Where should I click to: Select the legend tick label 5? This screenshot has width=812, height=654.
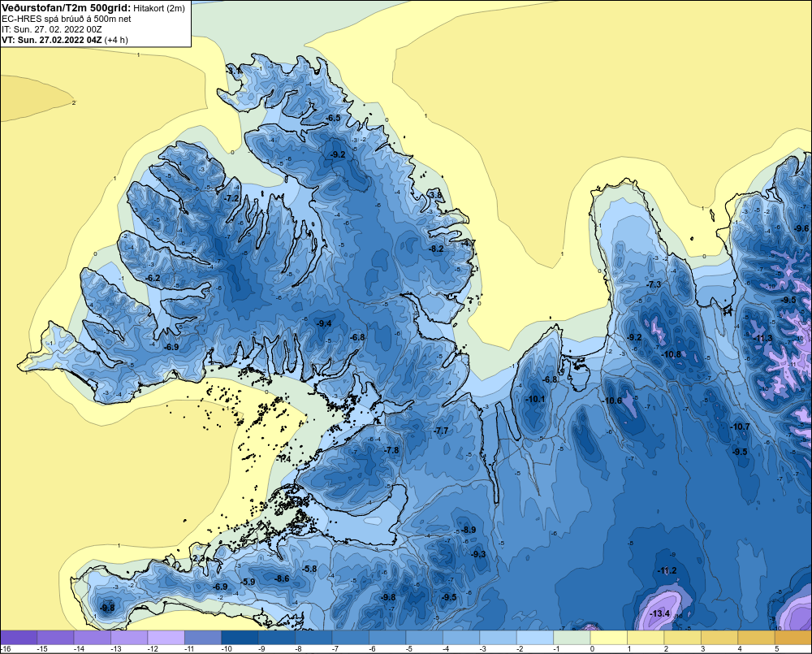click(x=776, y=649)
